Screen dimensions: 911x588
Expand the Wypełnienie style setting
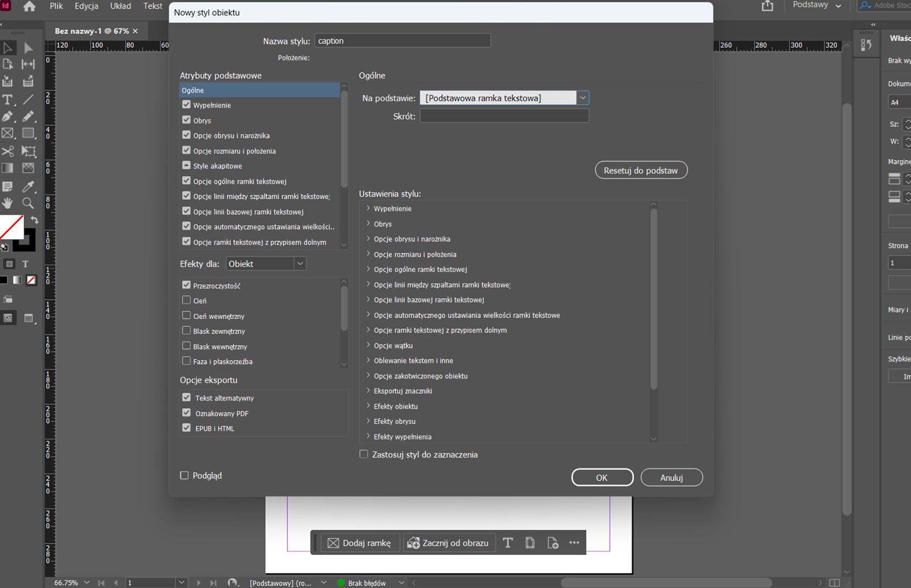pos(368,208)
